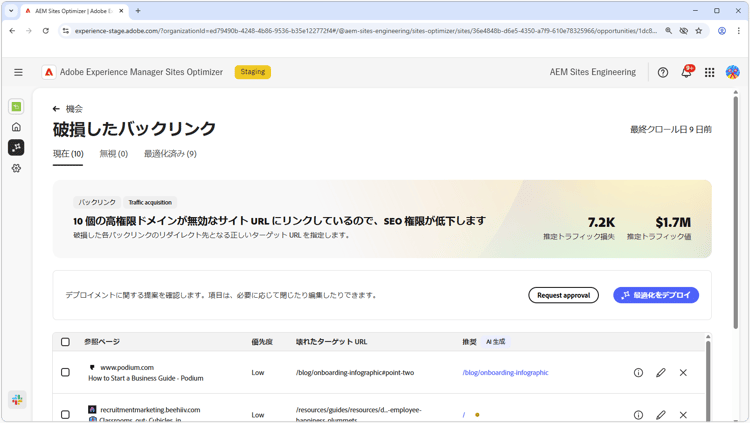Viewport: 750px width, 423px height.
Task: Dismiss the www.podium.com row
Action: point(683,373)
